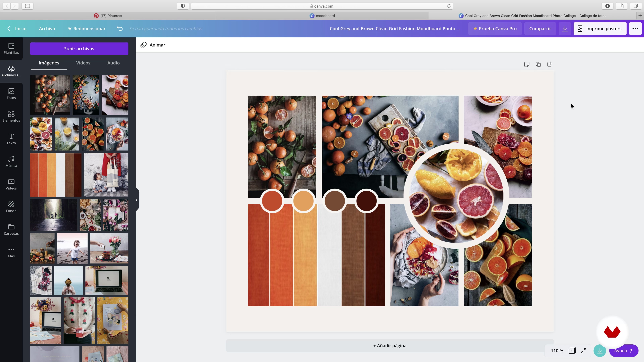Open the Fondo sidebar panel
Image resolution: width=644 pixels, height=362 pixels.
tap(11, 207)
